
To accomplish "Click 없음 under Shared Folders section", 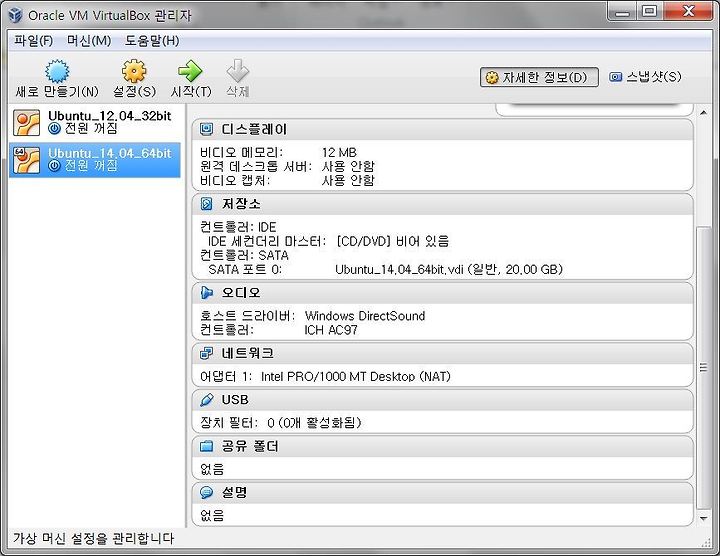I will [x=212, y=469].
